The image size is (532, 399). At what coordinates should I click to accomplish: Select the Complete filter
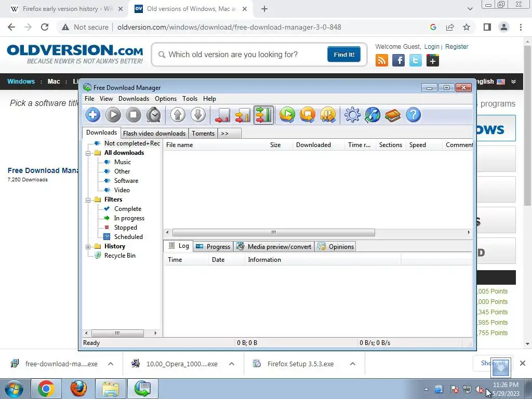coord(128,209)
